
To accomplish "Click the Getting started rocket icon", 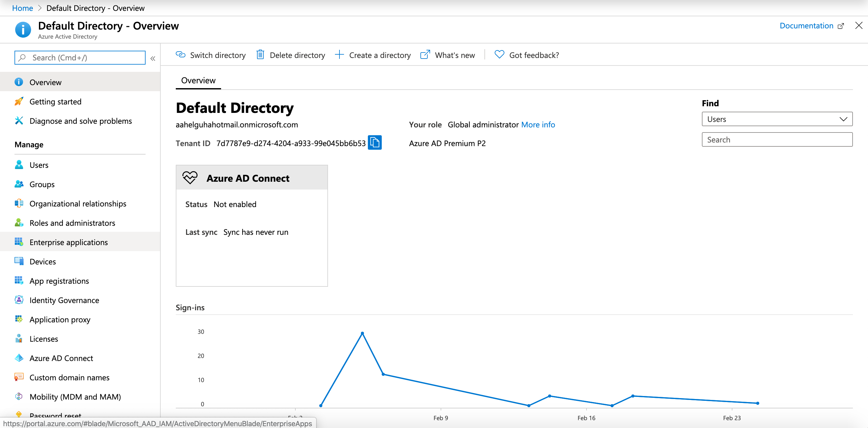I will pyautogui.click(x=19, y=101).
